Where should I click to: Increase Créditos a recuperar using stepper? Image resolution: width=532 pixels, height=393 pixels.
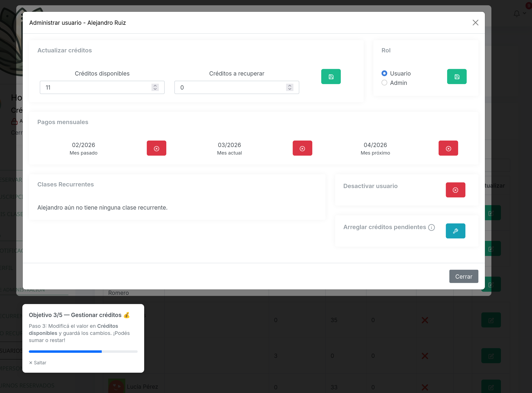click(x=289, y=85)
